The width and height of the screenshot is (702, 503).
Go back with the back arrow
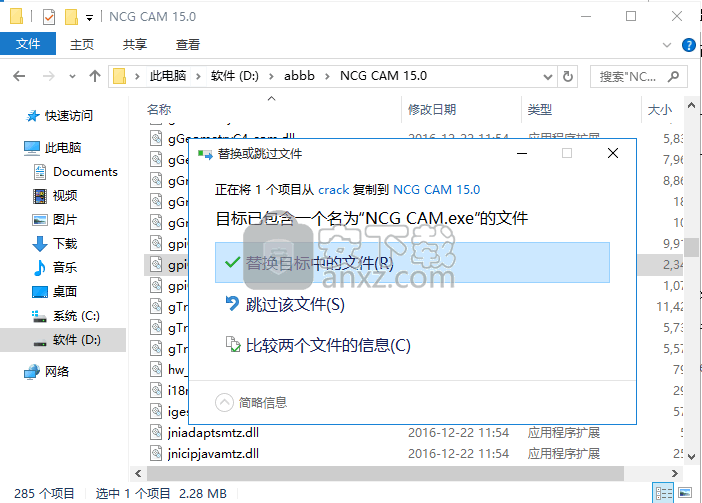click(19, 76)
